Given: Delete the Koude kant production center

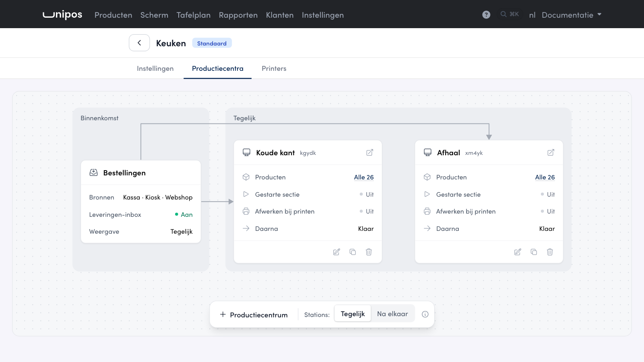Looking at the screenshot, I should click(x=369, y=252).
